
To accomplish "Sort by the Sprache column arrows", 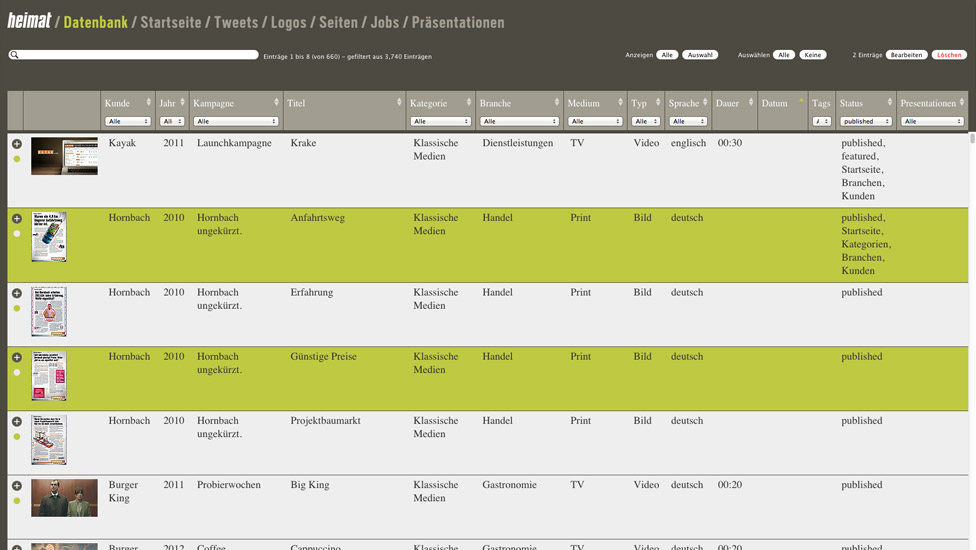I will point(705,102).
